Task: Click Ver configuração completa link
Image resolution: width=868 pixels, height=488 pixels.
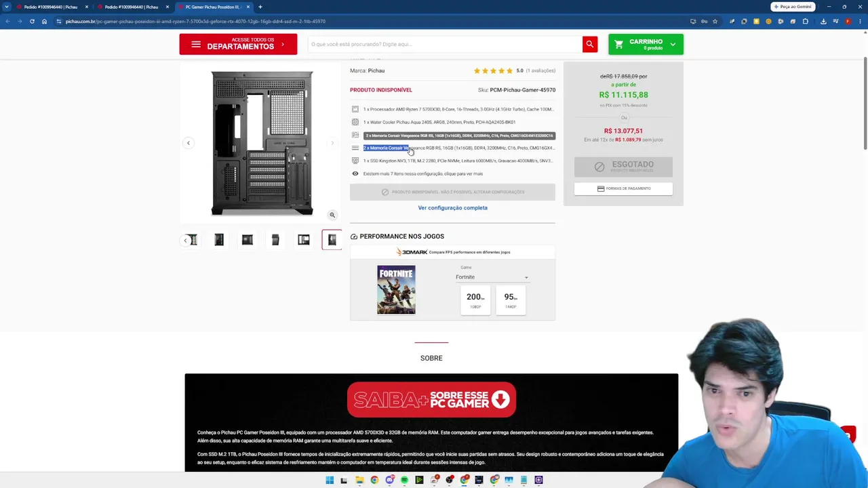Action: (x=452, y=208)
